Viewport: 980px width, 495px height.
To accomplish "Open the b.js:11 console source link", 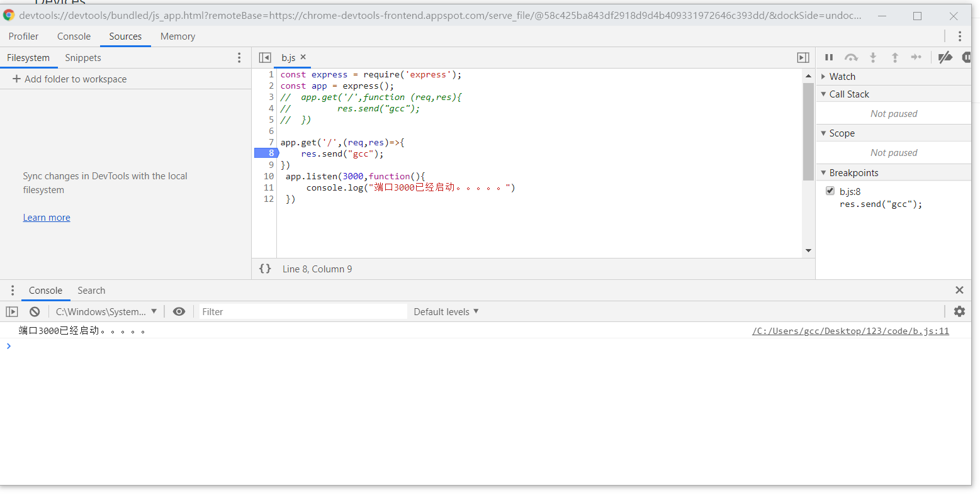I will click(x=850, y=330).
